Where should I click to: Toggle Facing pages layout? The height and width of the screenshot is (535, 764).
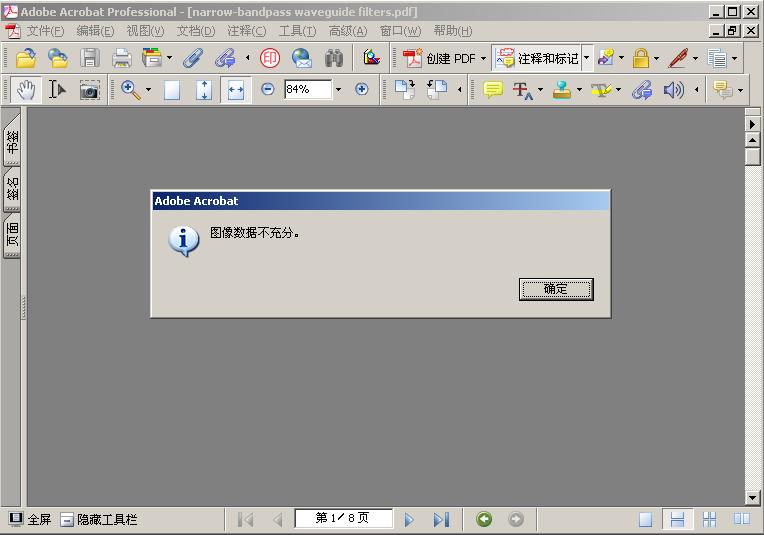click(742, 519)
